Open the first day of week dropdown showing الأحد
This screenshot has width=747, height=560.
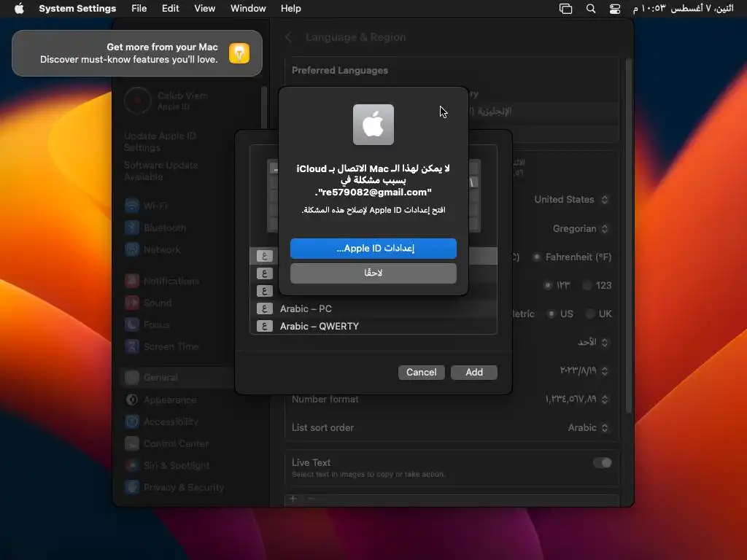tap(592, 343)
